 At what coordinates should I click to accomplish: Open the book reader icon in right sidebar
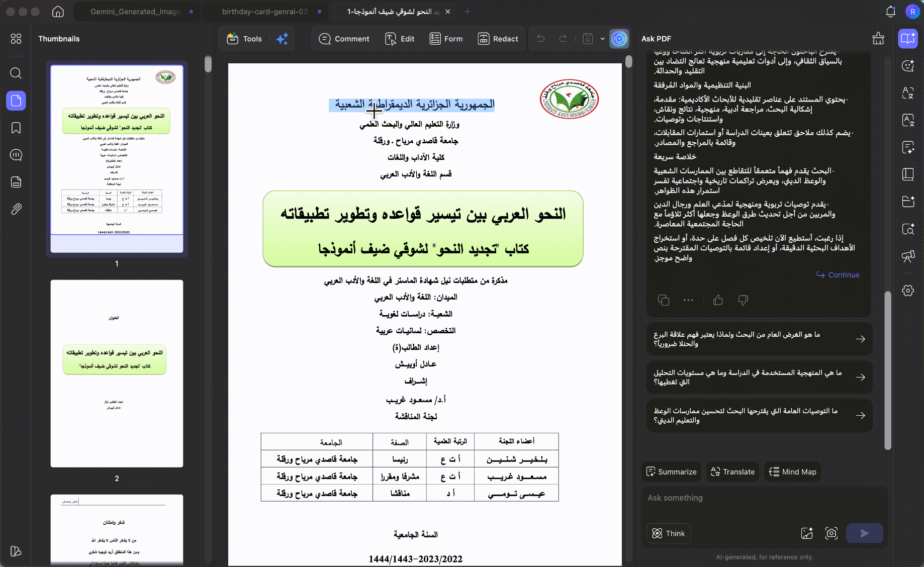pyautogui.click(x=908, y=174)
